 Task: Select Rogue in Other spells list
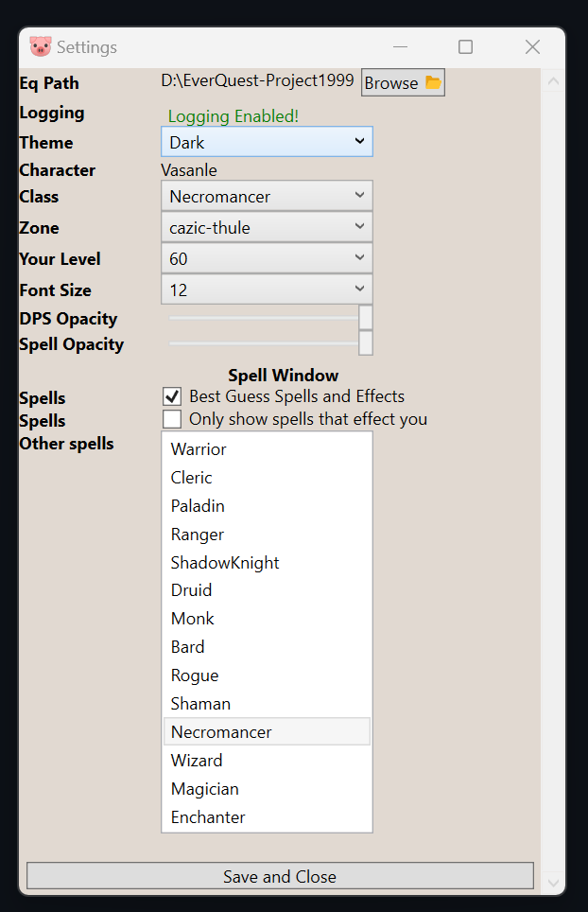point(267,675)
